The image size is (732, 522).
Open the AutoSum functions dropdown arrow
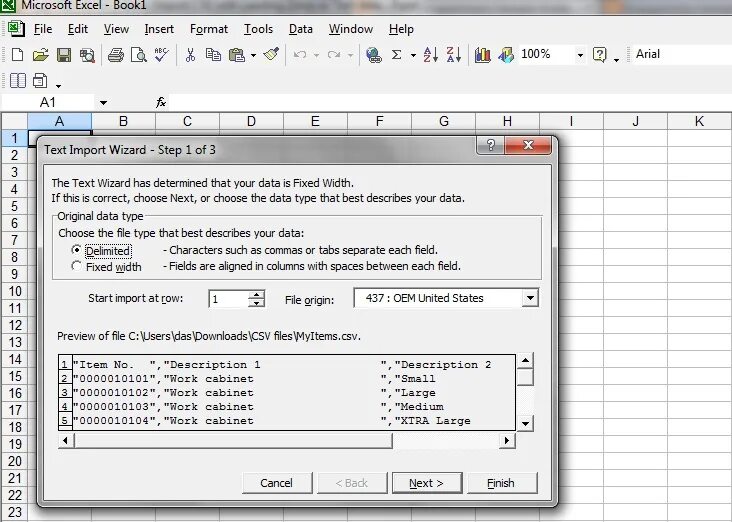pyautogui.click(x=413, y=56)
